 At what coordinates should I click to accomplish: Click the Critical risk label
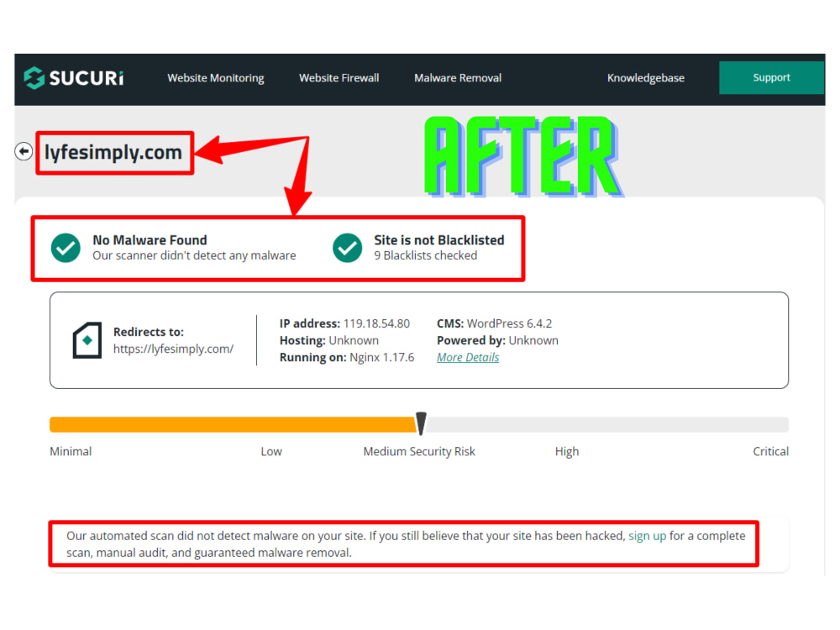pos(770,452)
